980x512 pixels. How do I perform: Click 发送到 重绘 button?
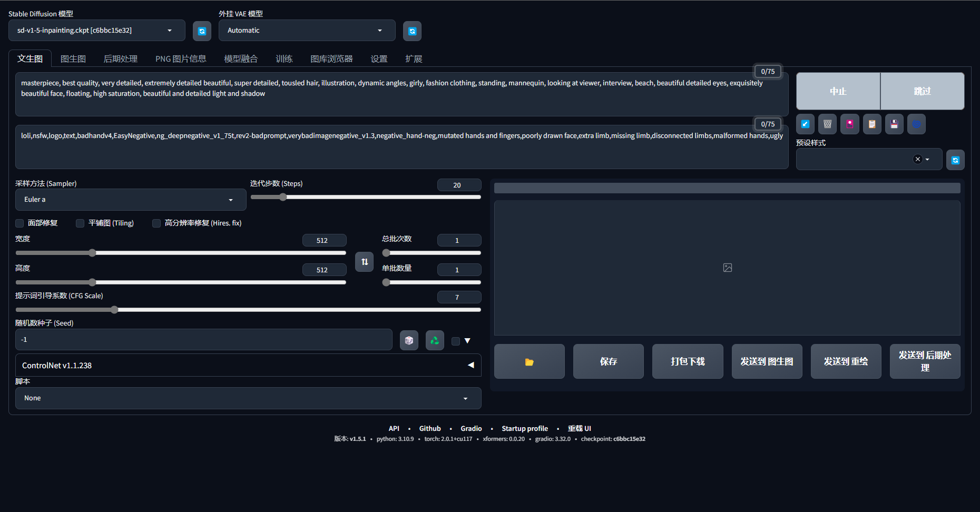click(846, 361)
